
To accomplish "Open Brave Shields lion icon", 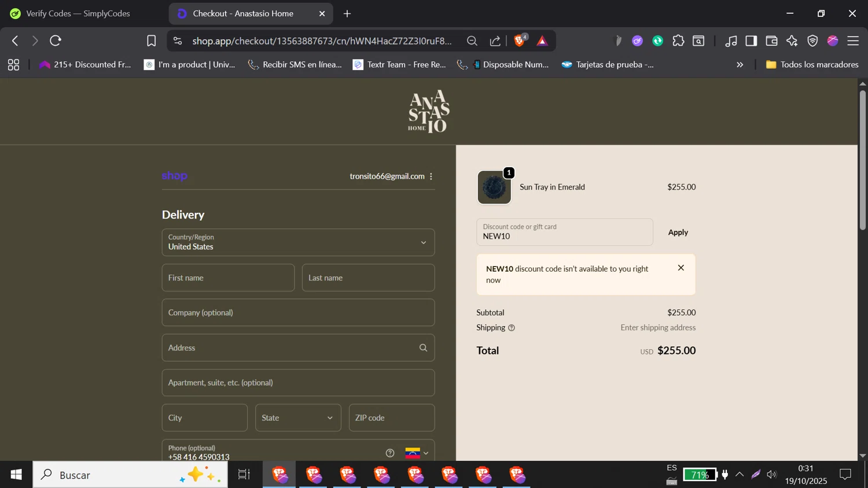I will point(520,40).
